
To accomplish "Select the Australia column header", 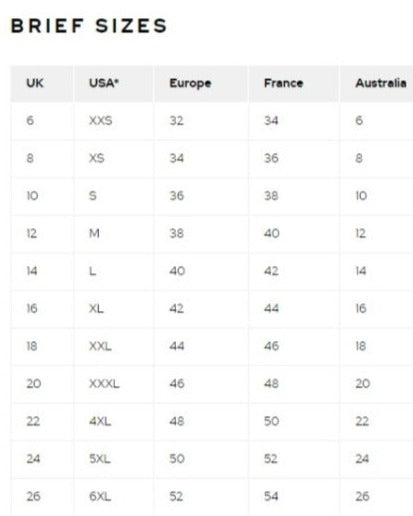I will [x=381, y=83].
